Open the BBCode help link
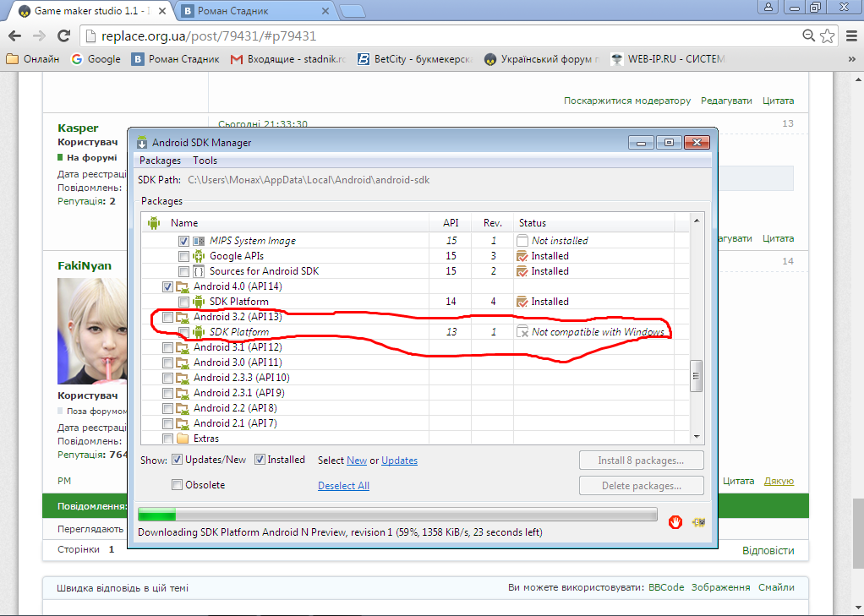The width and height of the screenshot is (864, 616). coord(666,587)
